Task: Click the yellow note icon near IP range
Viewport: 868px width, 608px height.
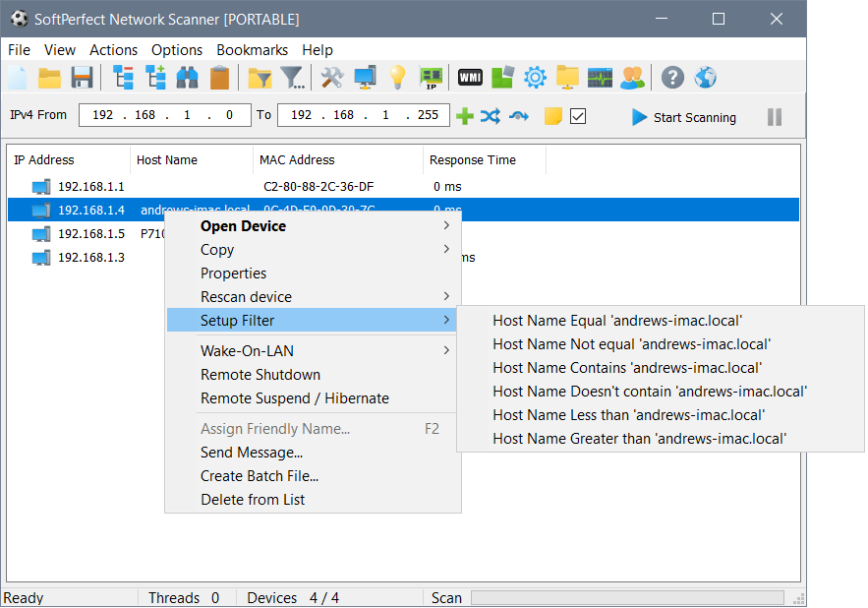Action: point(553,116)
